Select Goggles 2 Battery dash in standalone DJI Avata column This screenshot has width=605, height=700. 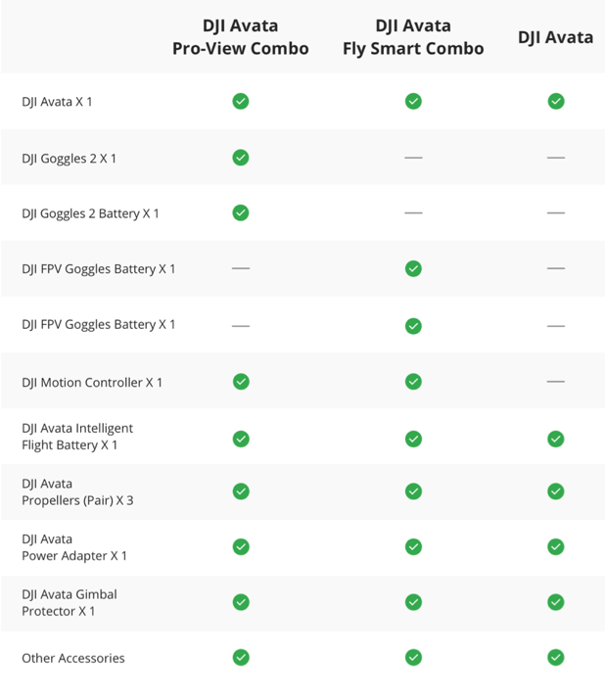pos(556,212)
